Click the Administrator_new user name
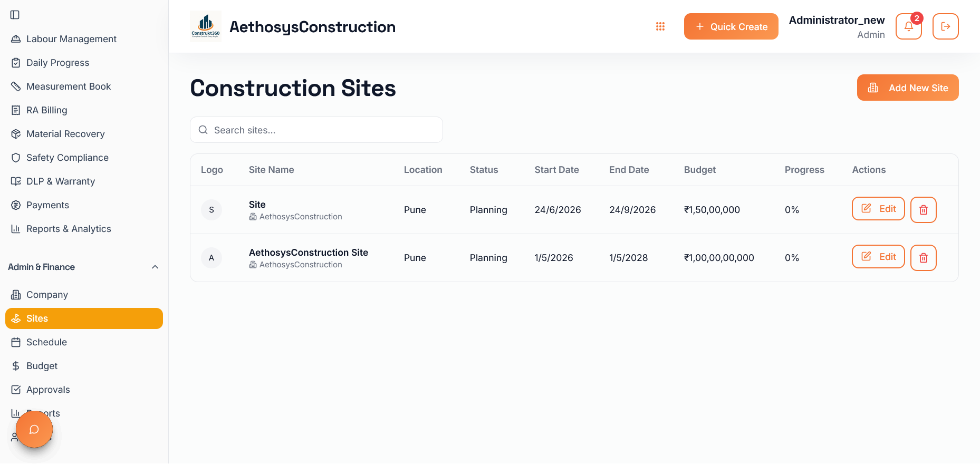The image size is (980, 464). click(x=837, y=20)
